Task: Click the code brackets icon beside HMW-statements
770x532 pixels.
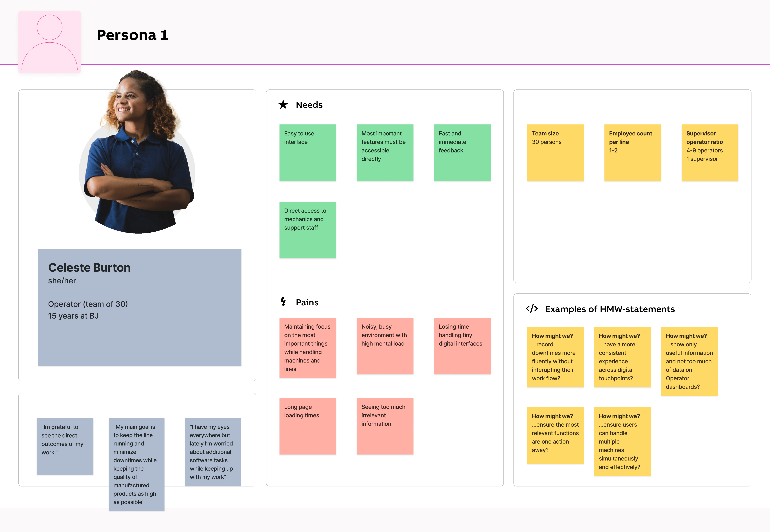Action: click(532, 309)
